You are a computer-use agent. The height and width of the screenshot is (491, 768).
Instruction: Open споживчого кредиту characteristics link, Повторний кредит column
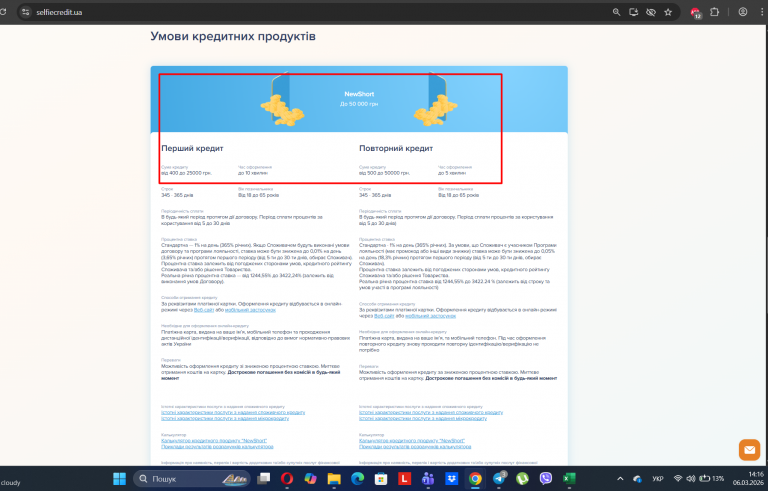[431, 413]
